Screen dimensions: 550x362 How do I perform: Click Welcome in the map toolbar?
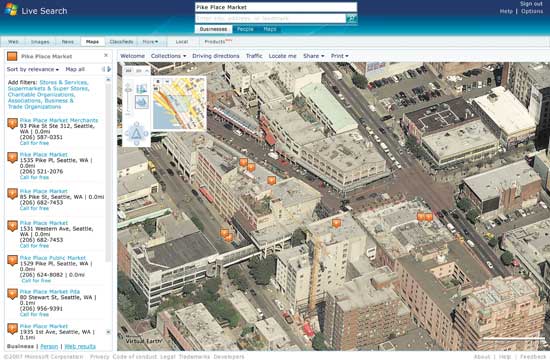132,56
